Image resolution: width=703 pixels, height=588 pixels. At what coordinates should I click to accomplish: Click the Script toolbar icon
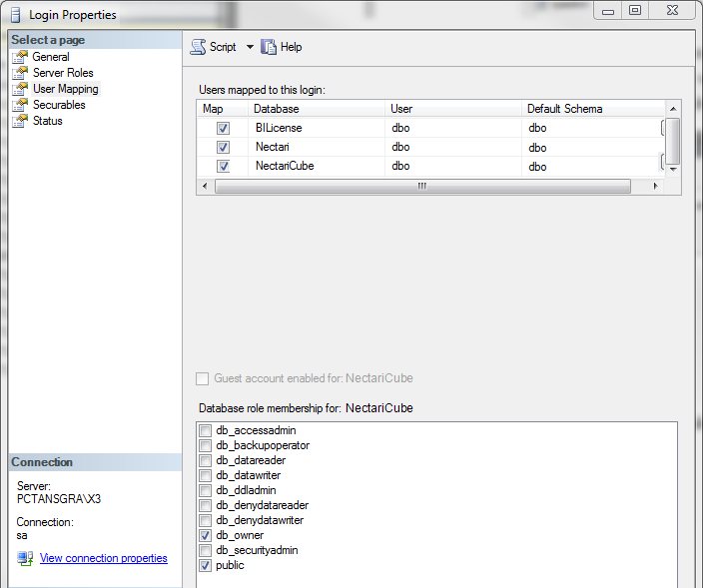(198, 47)
